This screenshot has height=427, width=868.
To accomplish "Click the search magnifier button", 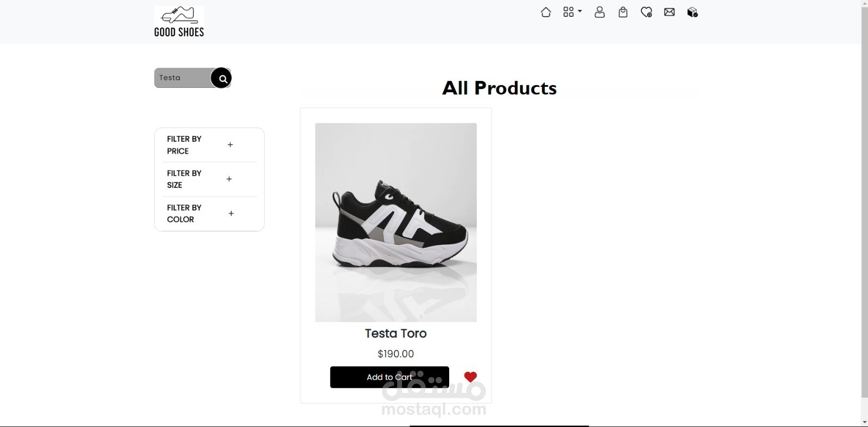I will (221, 78).
